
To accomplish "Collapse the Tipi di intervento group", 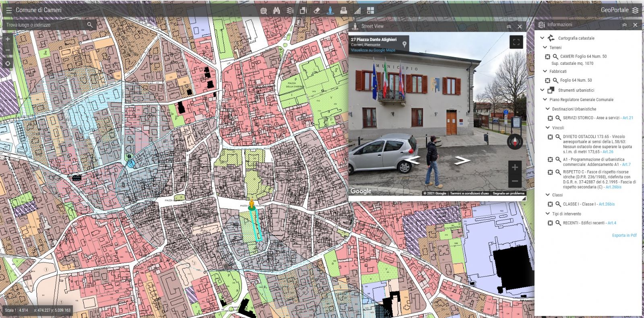I will (x=547, y=214).
